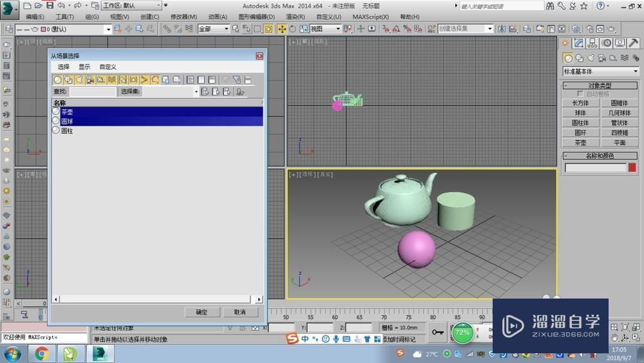Click the Angle Snap toggle icon
Viewport: 644px width, 363px height.
click(396, 29)
